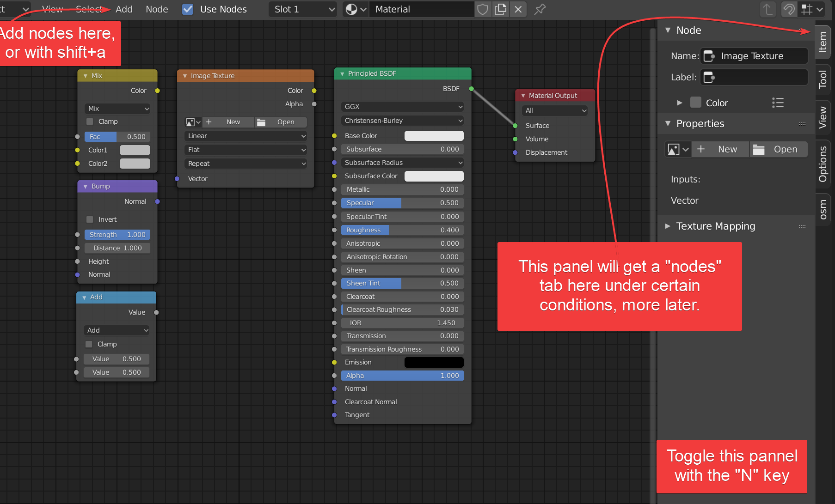Click Open in the Image Texture node
835x504 pixels.
pyautogui.click(x=281, y=122)
